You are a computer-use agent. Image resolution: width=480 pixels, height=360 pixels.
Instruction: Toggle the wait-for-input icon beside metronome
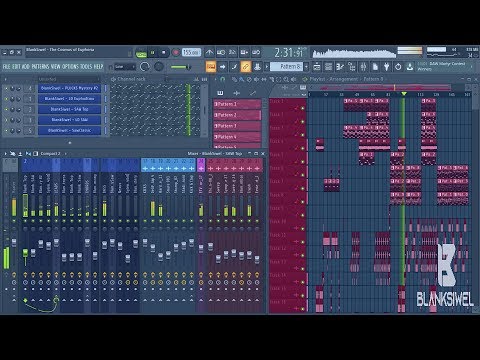[221, 52]
